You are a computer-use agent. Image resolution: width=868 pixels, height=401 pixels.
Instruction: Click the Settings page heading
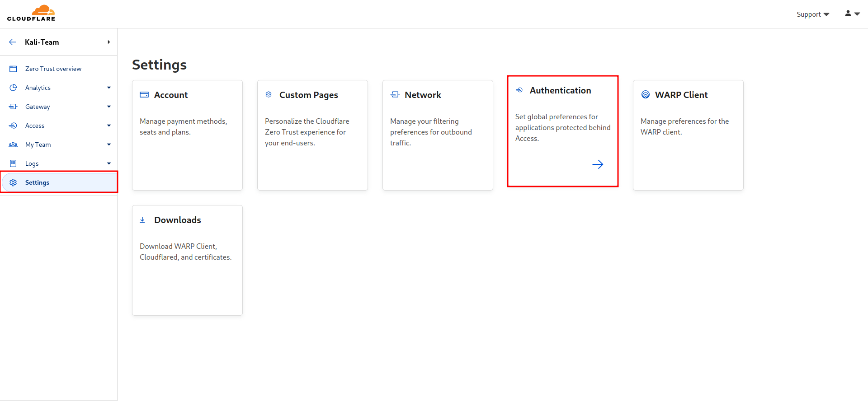click(159, 65)
